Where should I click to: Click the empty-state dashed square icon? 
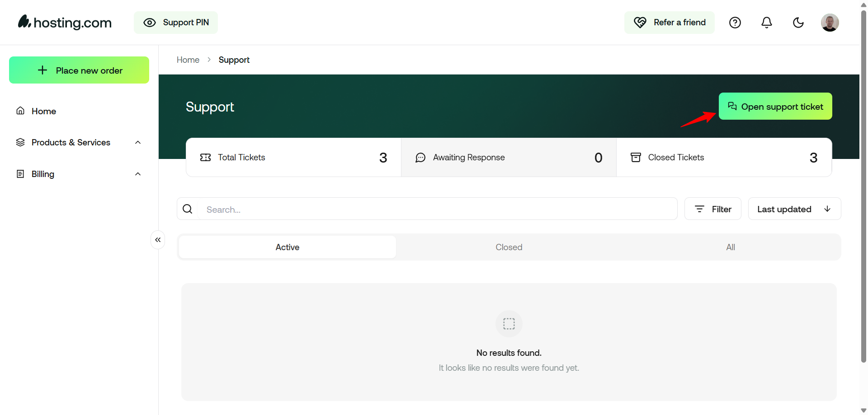click(509, 324)
